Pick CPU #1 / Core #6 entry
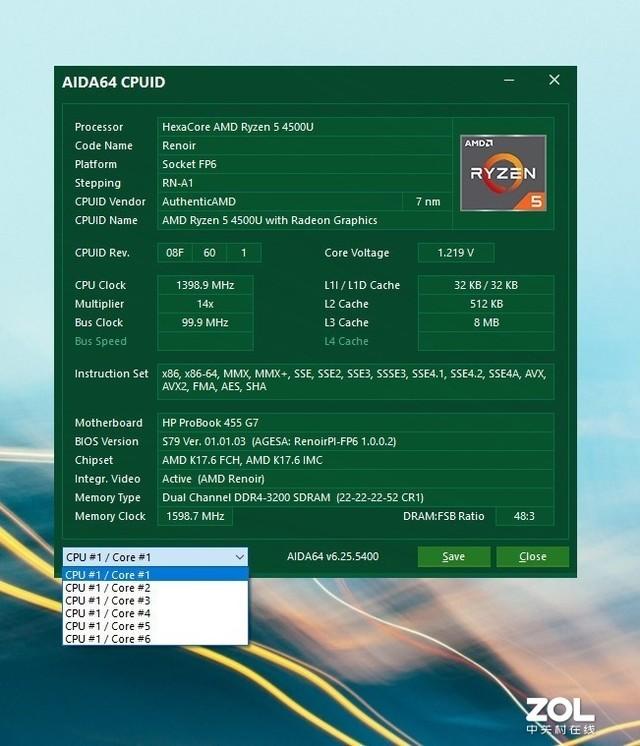The image size is (640, 746). (155, 639)
